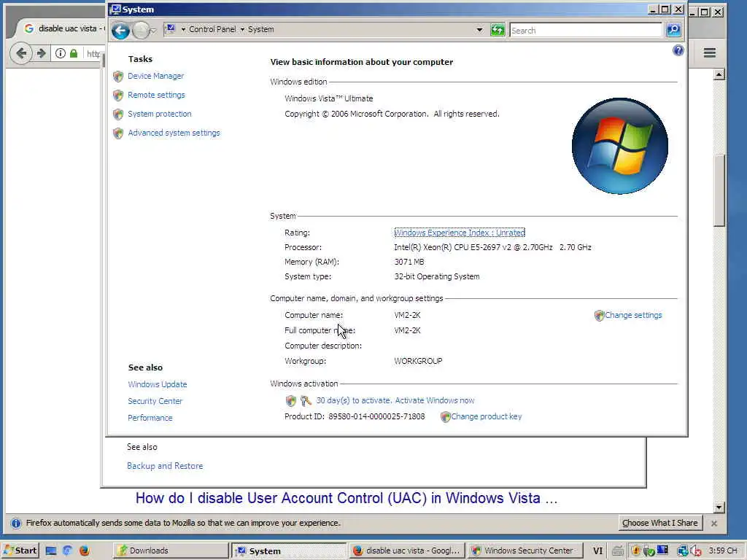Focus the System window Search box
The width and height of the screenshot is (747, 560).
click(x=586, y=31)
